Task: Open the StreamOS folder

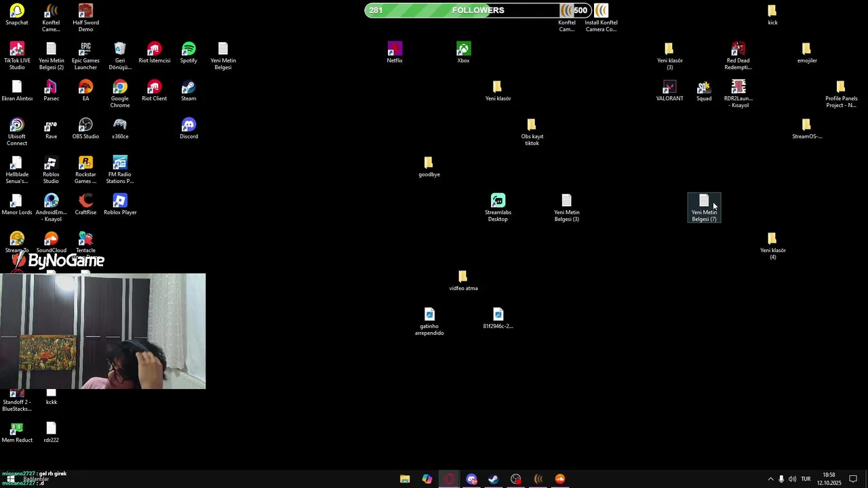Action: point(806,129)
